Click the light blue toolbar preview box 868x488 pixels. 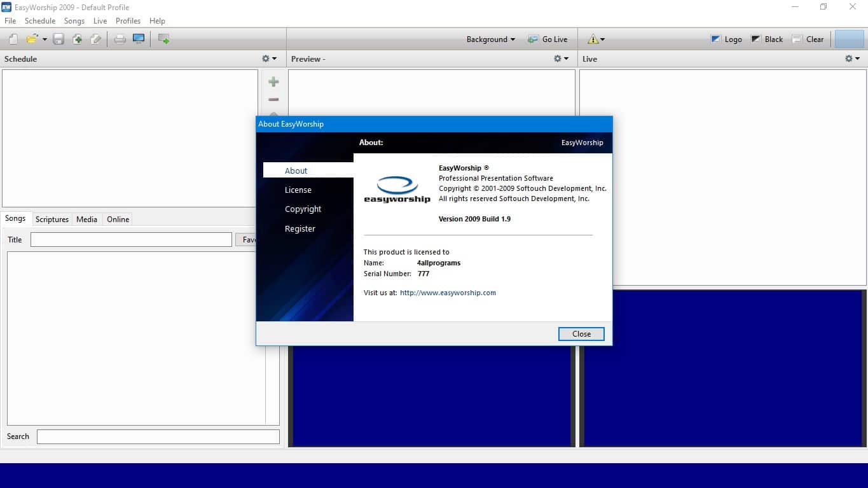coord(849,39)
